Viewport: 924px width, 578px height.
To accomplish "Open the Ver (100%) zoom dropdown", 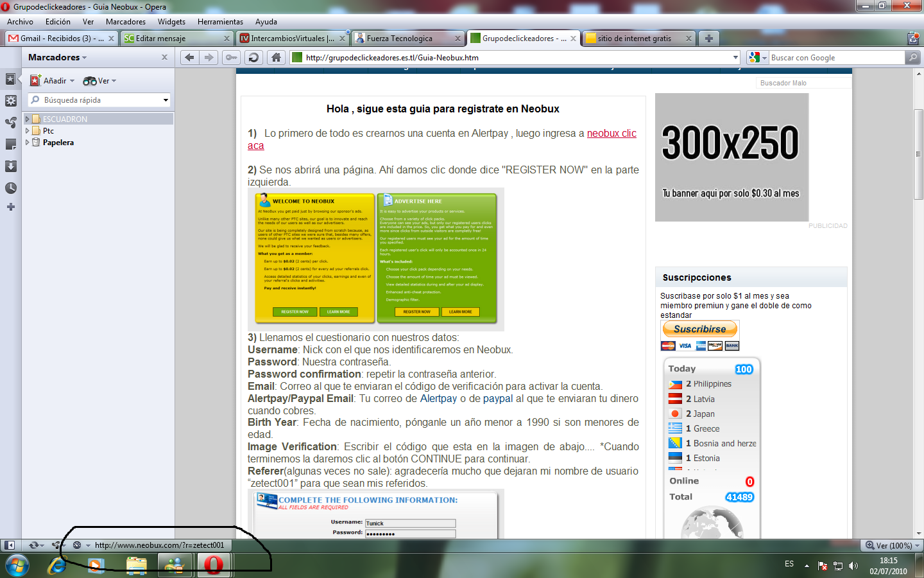I will pyautogui.click(x=892, y=545).
